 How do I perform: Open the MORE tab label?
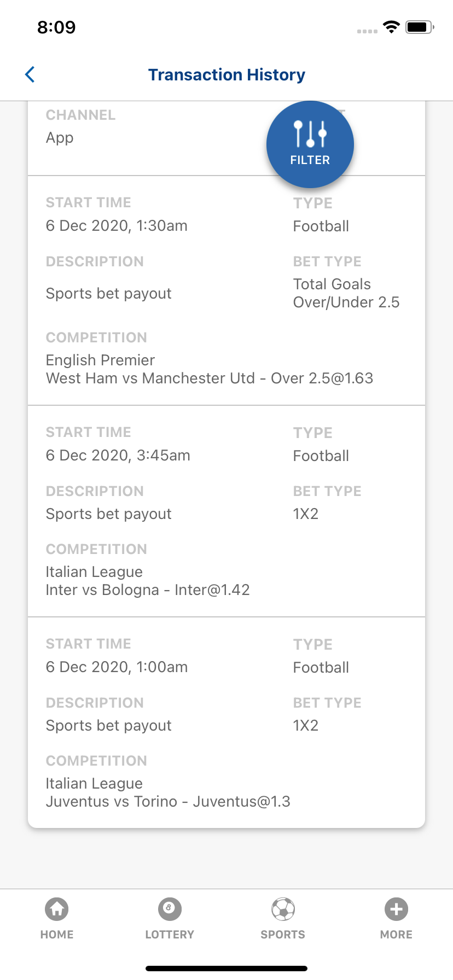(x=396, y=935)
